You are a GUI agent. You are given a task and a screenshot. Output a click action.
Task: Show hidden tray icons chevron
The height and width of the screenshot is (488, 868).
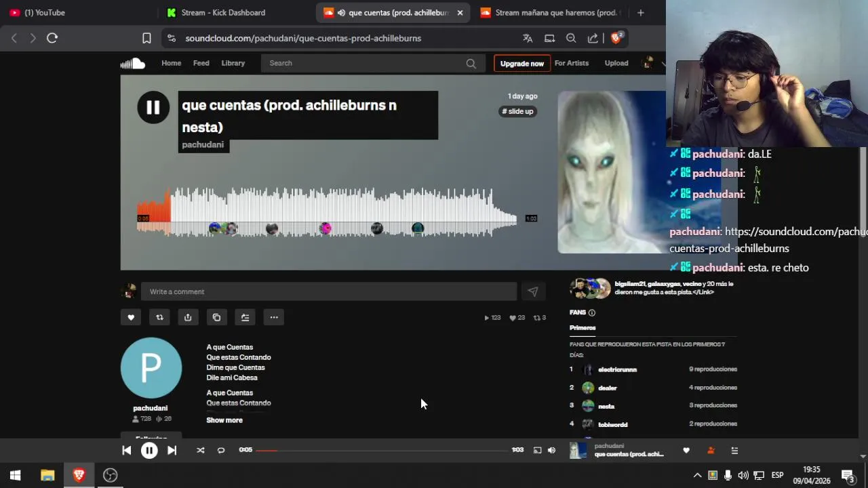click(x=697, y=475)
